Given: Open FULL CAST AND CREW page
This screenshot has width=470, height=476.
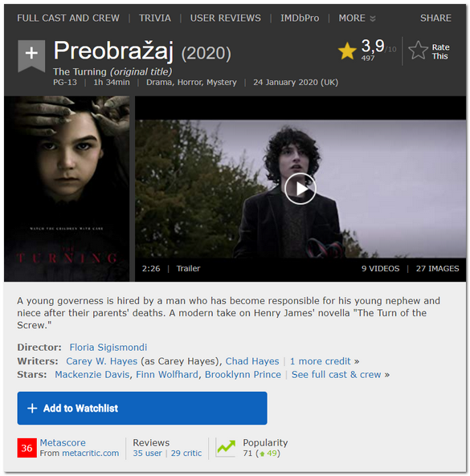Looking at the screenshot, I should (68, 18).
